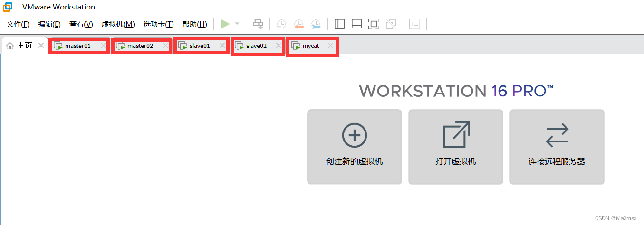Open the 虚拟机(M) menu

[x=118, y=24]
